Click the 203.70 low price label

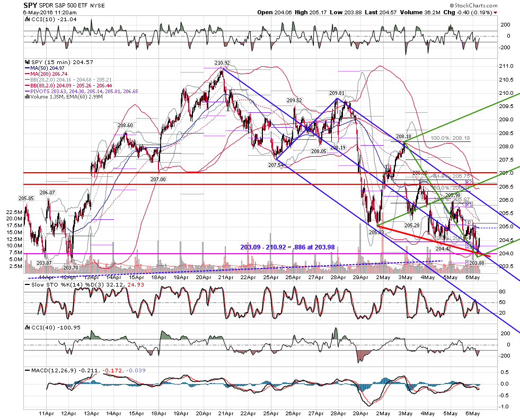(70, 267)
